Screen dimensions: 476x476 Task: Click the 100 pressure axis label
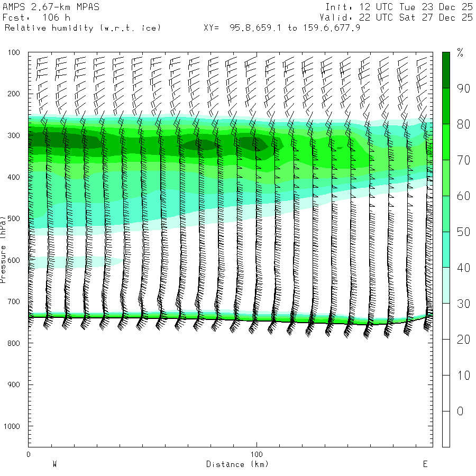(14, 52)
